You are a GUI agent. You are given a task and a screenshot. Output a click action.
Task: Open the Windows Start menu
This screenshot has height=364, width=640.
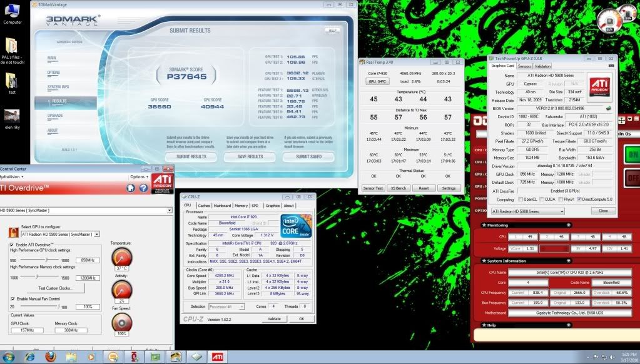[x=8, y=357]
